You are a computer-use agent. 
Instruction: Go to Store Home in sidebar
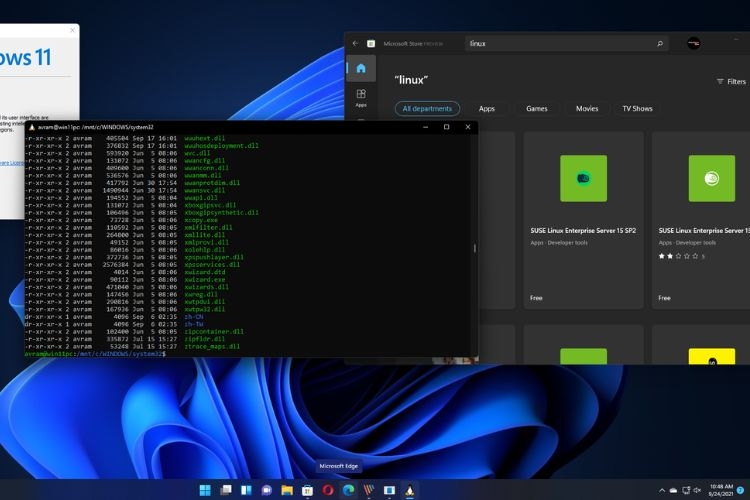click(361, 68)
